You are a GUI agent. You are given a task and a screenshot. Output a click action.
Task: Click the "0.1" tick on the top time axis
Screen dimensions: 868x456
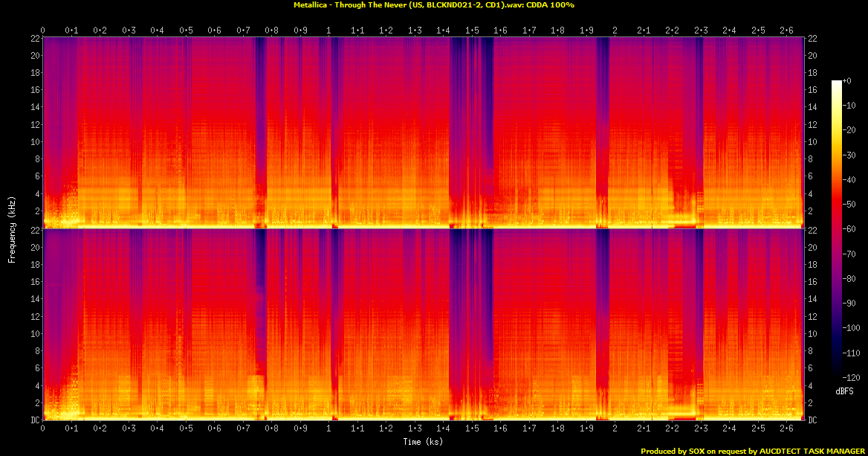(71, 30)
